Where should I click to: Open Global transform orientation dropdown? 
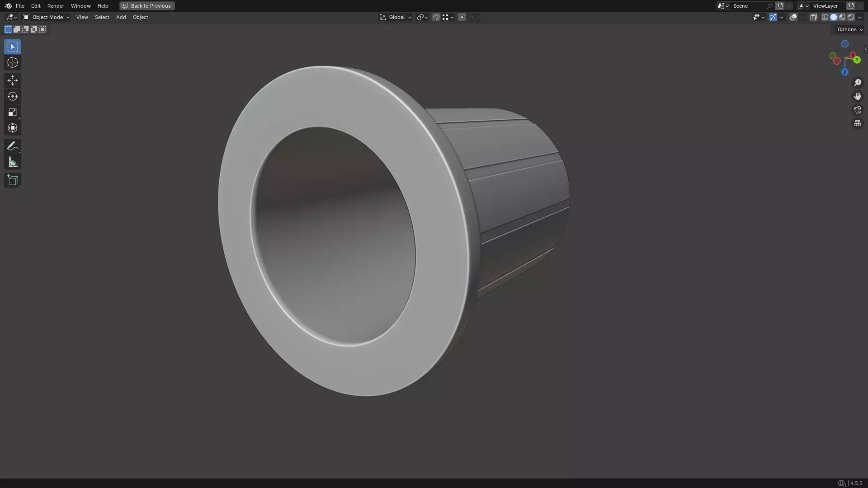coord(395,17)
